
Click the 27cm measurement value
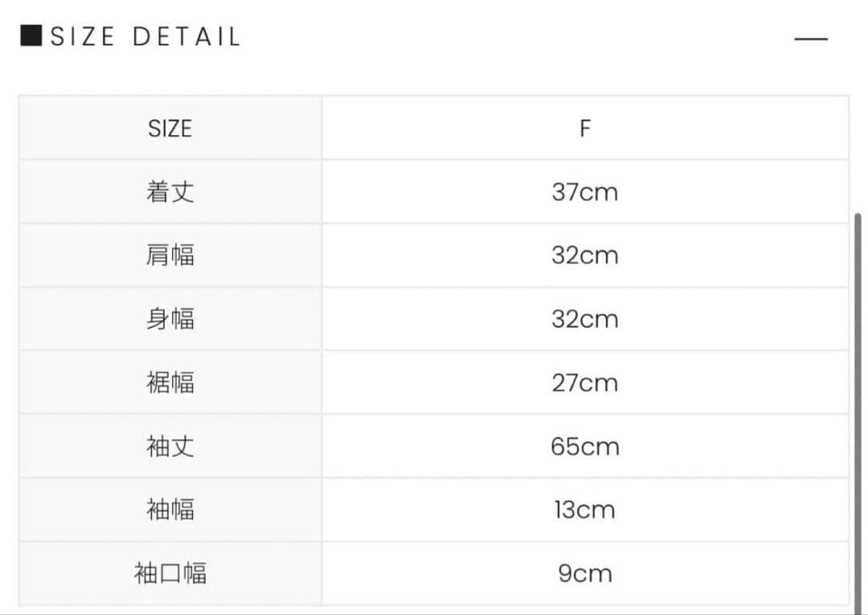(x=586, y=382)
